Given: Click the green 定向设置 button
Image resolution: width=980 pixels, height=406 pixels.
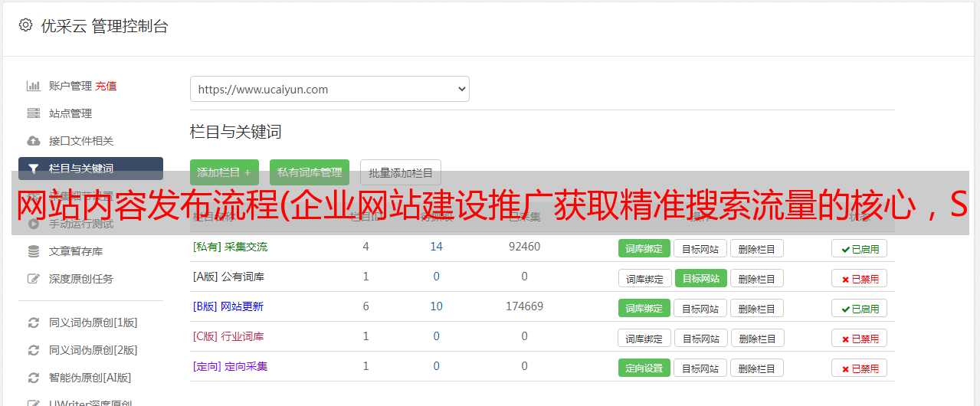Looking at the screenshot, I should [644, 368].
